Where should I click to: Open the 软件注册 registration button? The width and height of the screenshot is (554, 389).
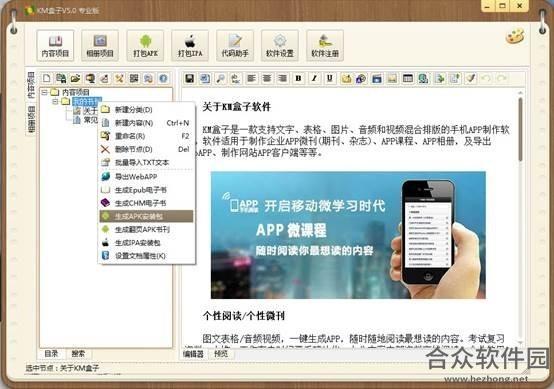click(x=325, y=45)
